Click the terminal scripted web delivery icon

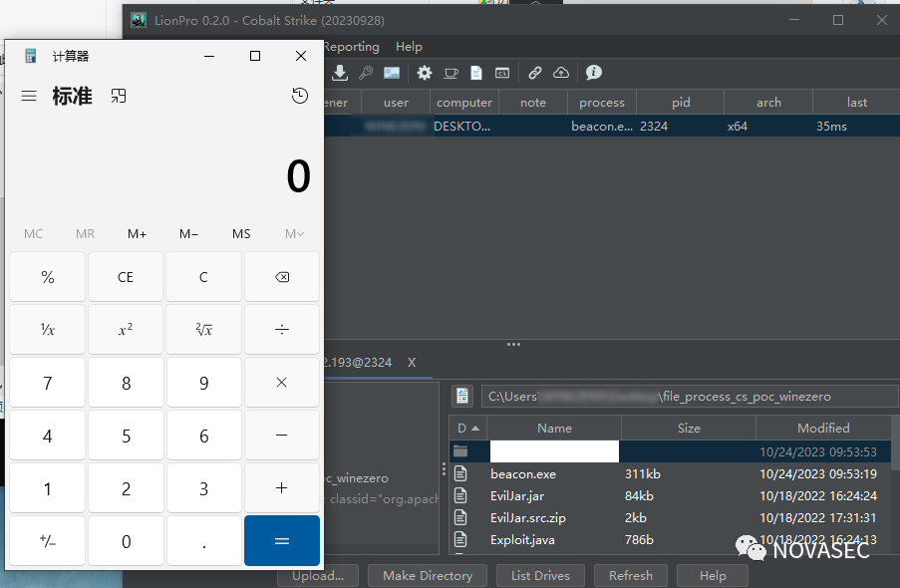coord(502,73)
